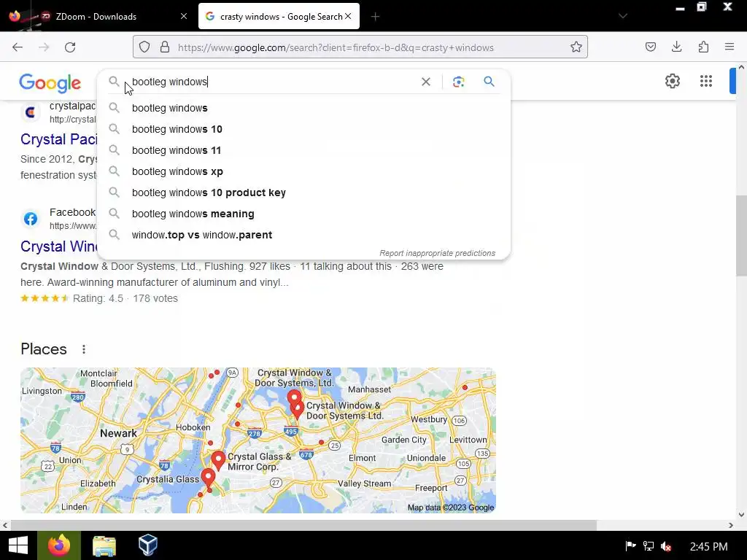Search by image with Google Lens
747x560 pixels.
pyautogui.click(x=458, y=82)
